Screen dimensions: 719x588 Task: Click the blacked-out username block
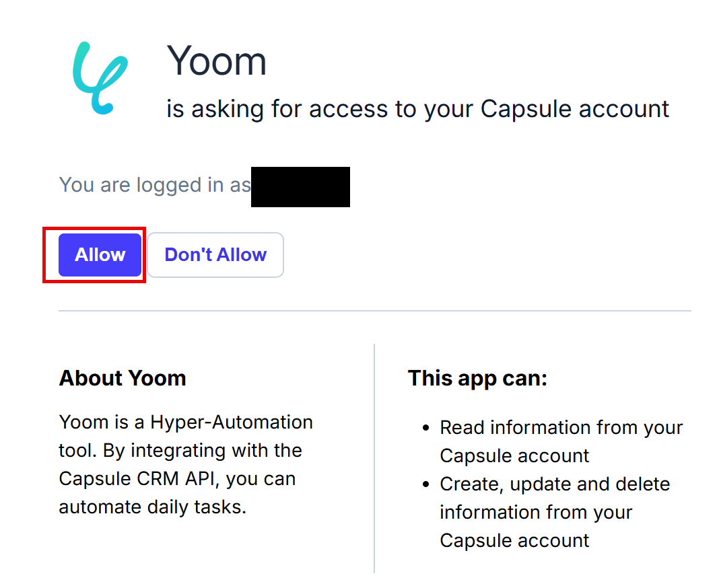coord(300,186)
